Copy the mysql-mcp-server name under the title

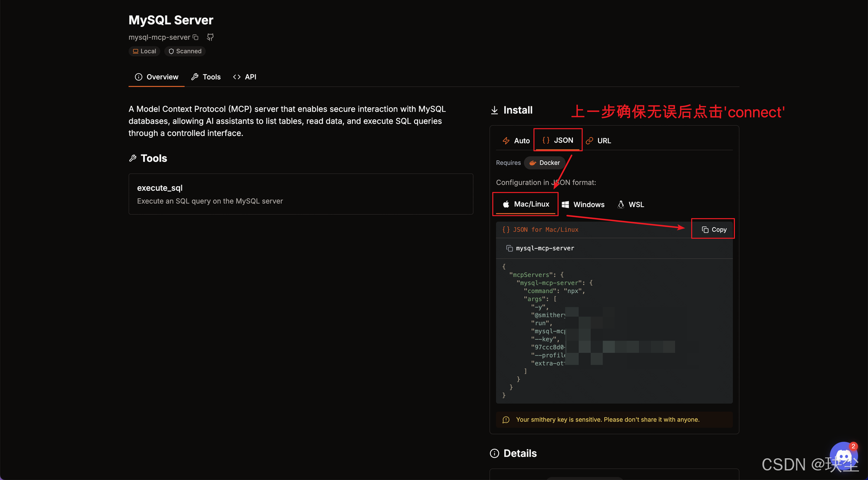click(x=196, y=37)
